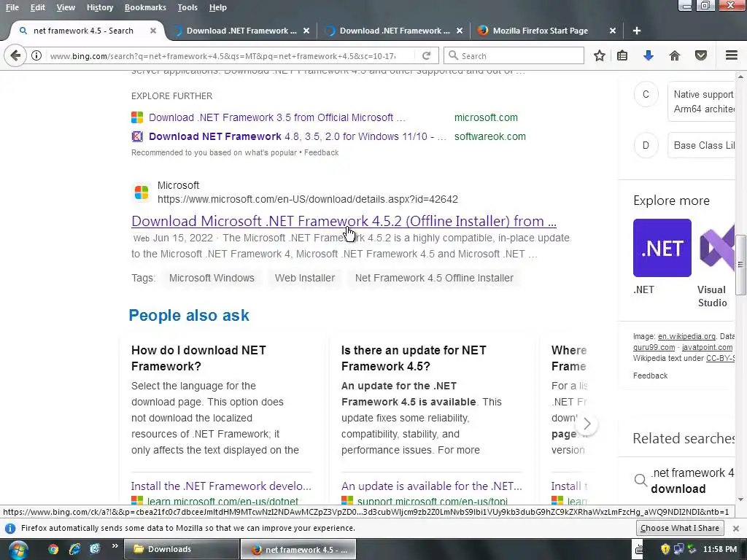Image resolution: width=747 pixels, height=560 pixels.
Task: Open site information icon in address bar
Action: pyautogui.click(x=36, y=55)
